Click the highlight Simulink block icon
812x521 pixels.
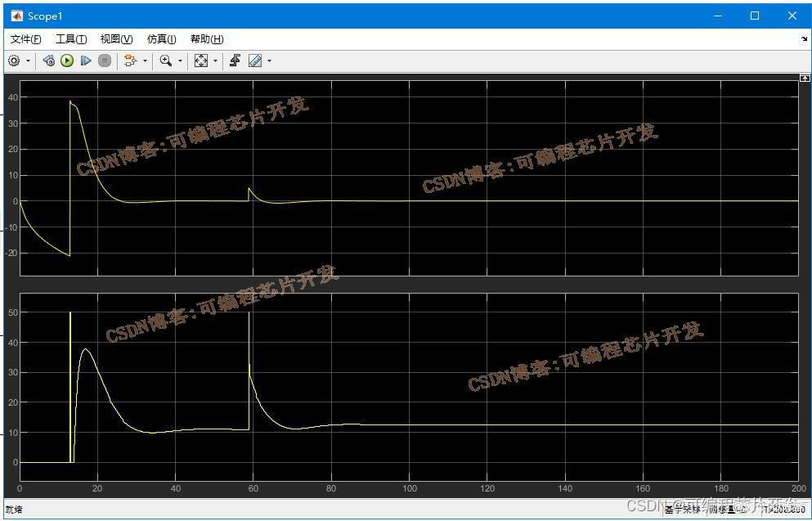click(130, 61)
